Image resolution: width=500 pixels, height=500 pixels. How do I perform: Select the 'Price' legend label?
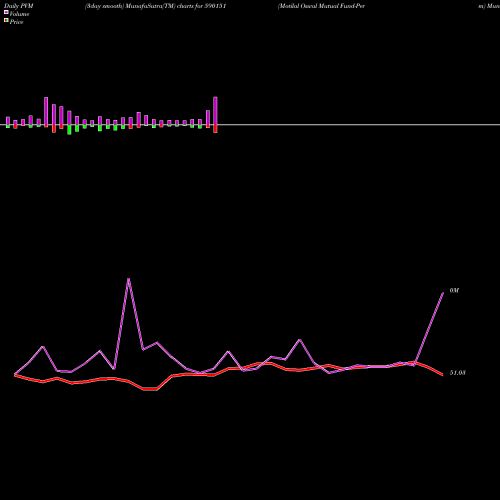click(x=16, y=22)
